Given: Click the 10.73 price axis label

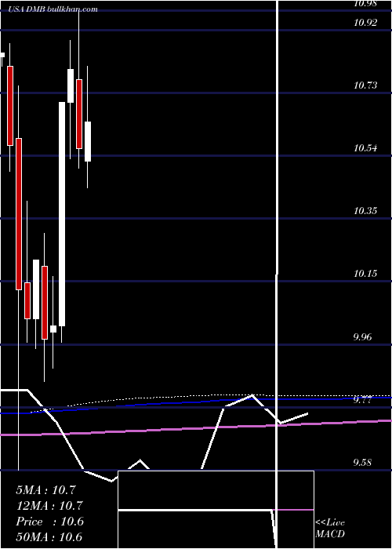Looking at the screenshot, I should [365, 85].
